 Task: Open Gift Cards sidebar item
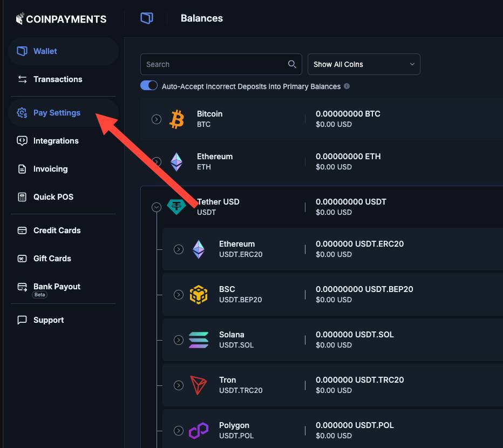[x=64, y=259]
